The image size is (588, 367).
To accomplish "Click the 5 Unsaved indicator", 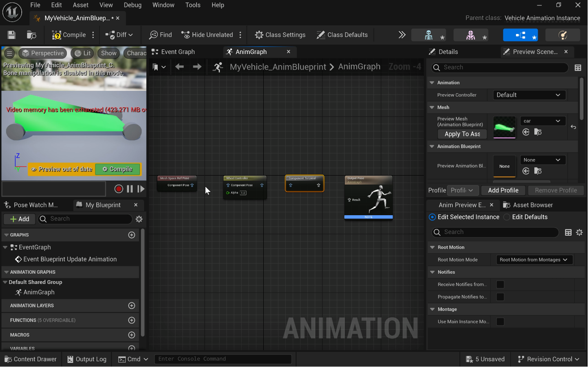I will tap(485, 359).
